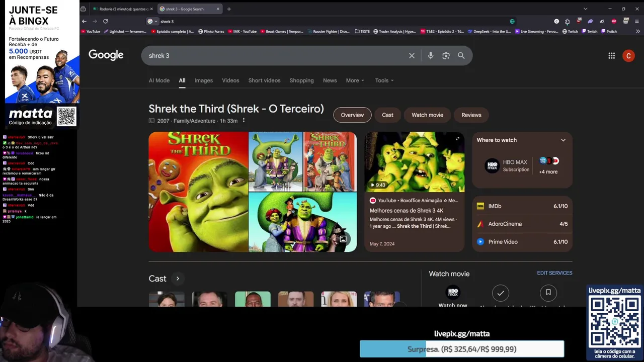Click the HBO Max logo under Where to watch

(492, 166)
